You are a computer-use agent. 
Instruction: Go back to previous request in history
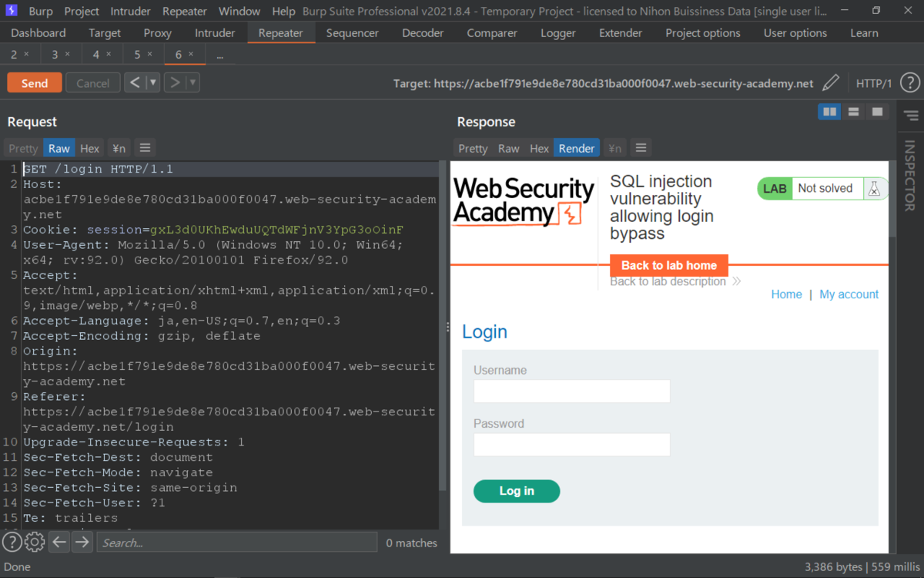(135, 82)
